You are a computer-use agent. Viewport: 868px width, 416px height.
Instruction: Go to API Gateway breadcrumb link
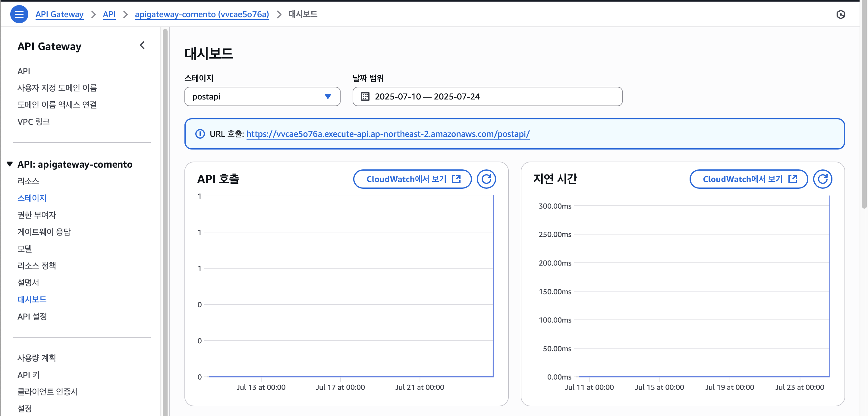click(59, 14)
